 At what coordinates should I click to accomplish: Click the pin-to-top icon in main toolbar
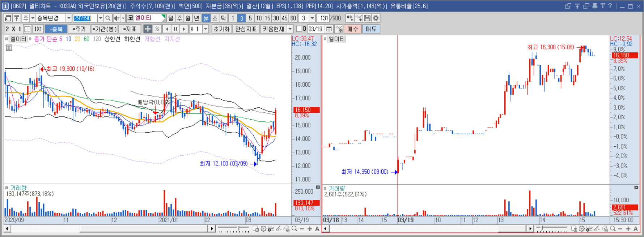coord(17,18)
